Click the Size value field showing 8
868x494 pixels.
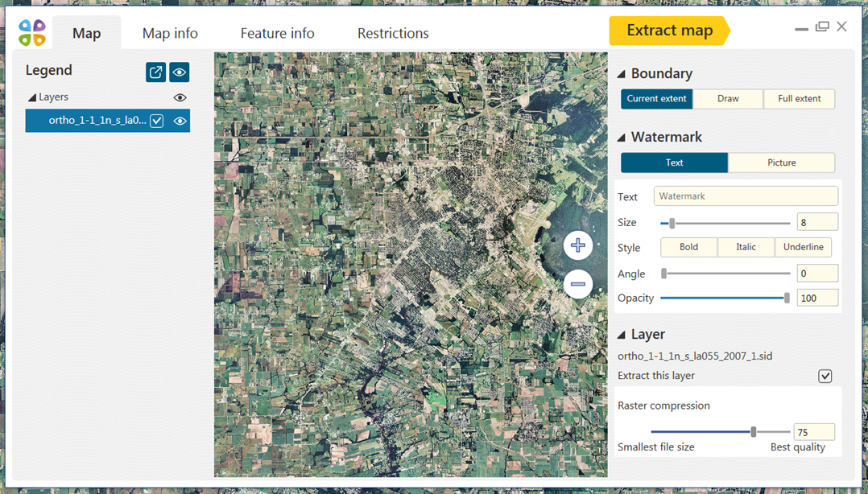(817, 222)
